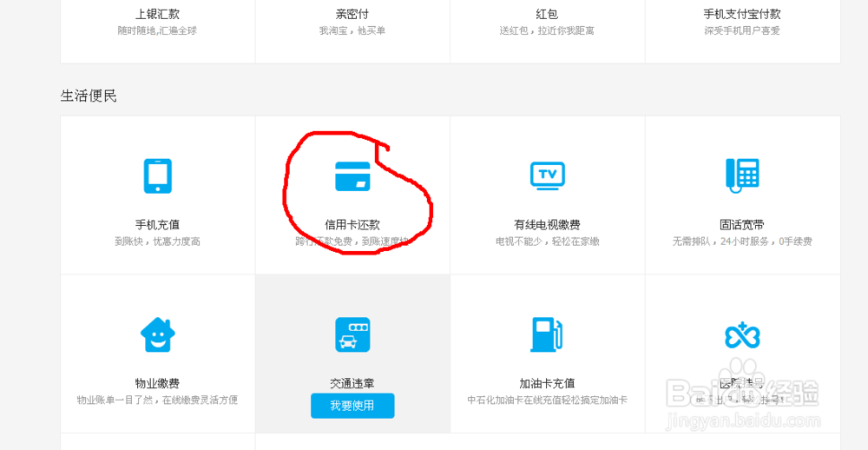Click description 电视不能少，轻松在家缴
868x450 pixels.
[548, 242]
